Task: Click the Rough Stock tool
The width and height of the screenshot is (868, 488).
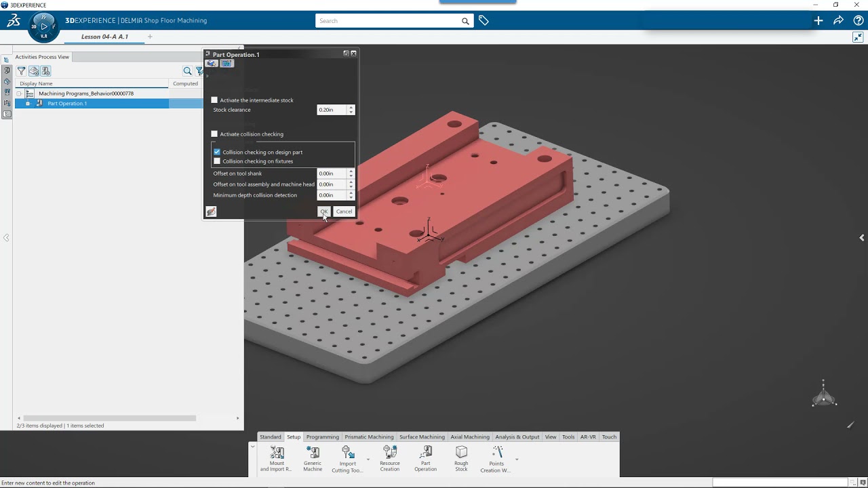Action: [x=461, y=459]
